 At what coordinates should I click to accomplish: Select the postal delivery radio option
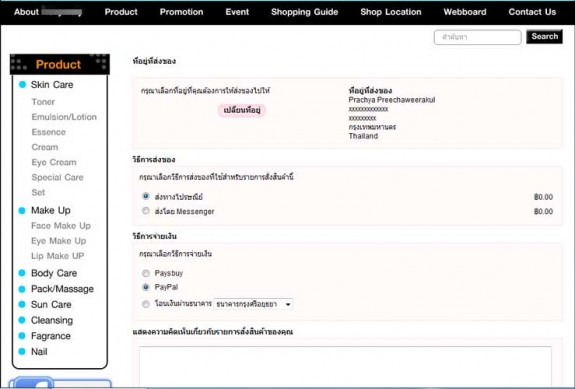tap(146, 197)
